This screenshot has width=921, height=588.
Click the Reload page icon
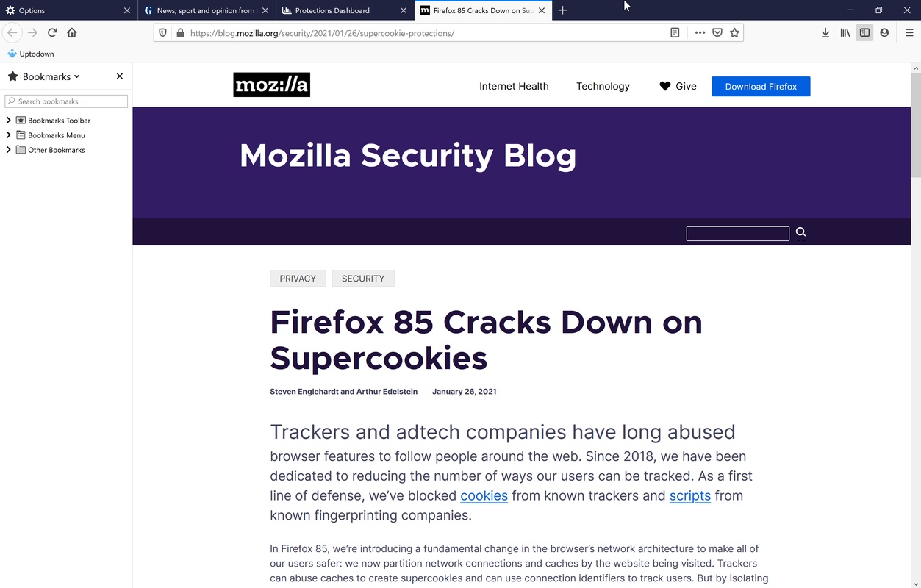point(52,32)
